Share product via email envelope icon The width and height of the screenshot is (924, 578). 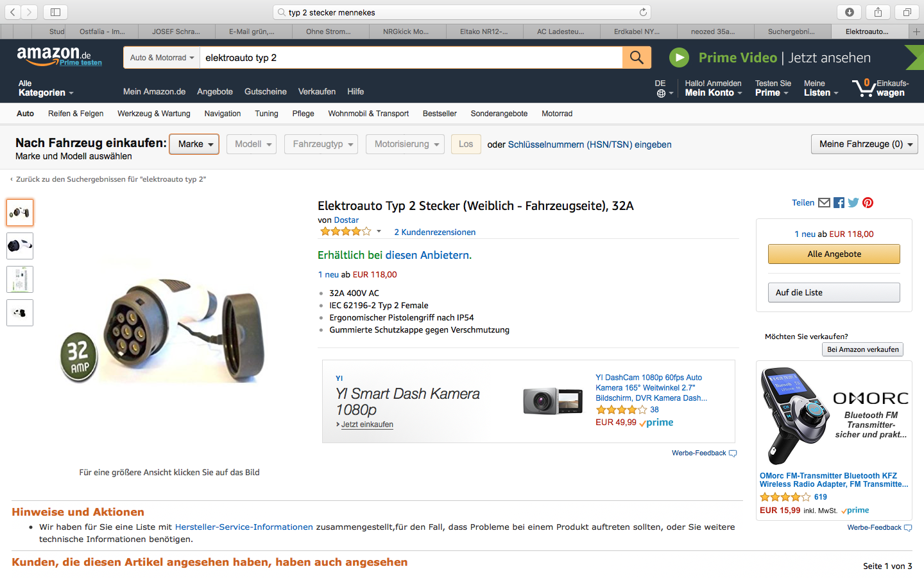(825, 203)
